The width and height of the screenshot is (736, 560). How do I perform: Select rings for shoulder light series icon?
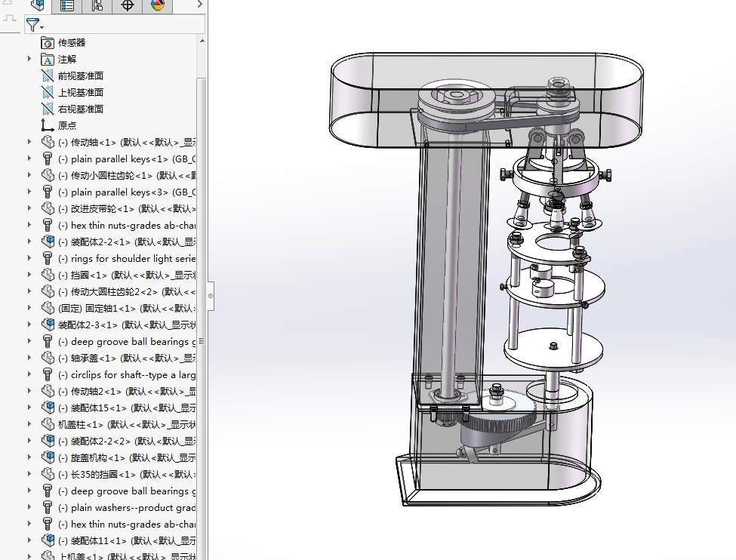[x=48, y=259]
